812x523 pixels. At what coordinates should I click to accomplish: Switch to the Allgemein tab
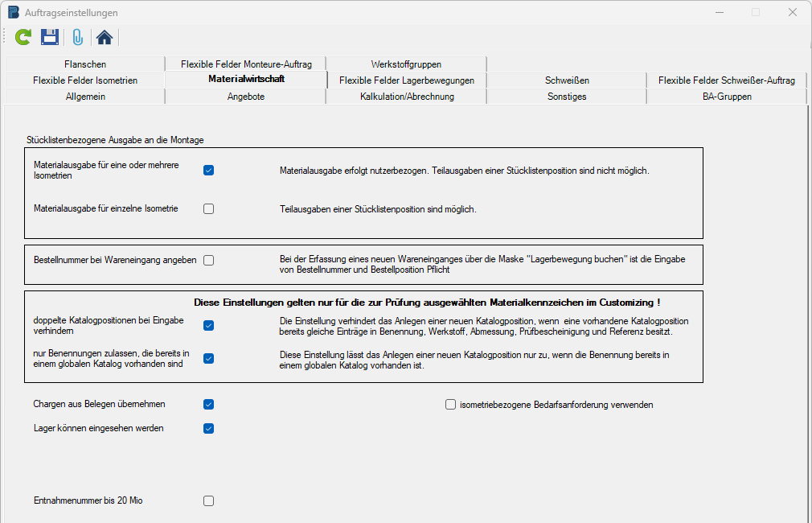85,97
